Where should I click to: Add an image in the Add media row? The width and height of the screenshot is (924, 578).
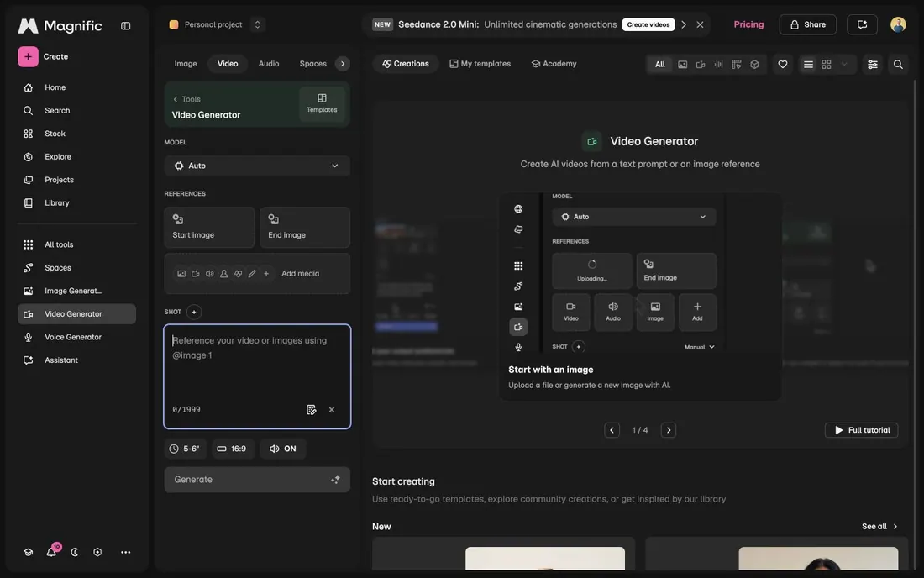click(181, 273)
